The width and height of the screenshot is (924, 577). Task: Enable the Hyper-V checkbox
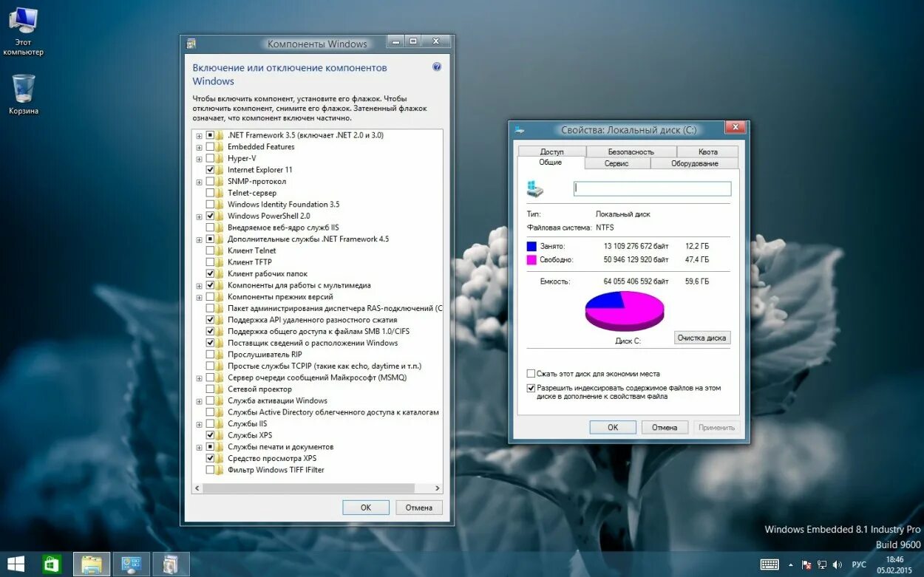tap(210, 158)
